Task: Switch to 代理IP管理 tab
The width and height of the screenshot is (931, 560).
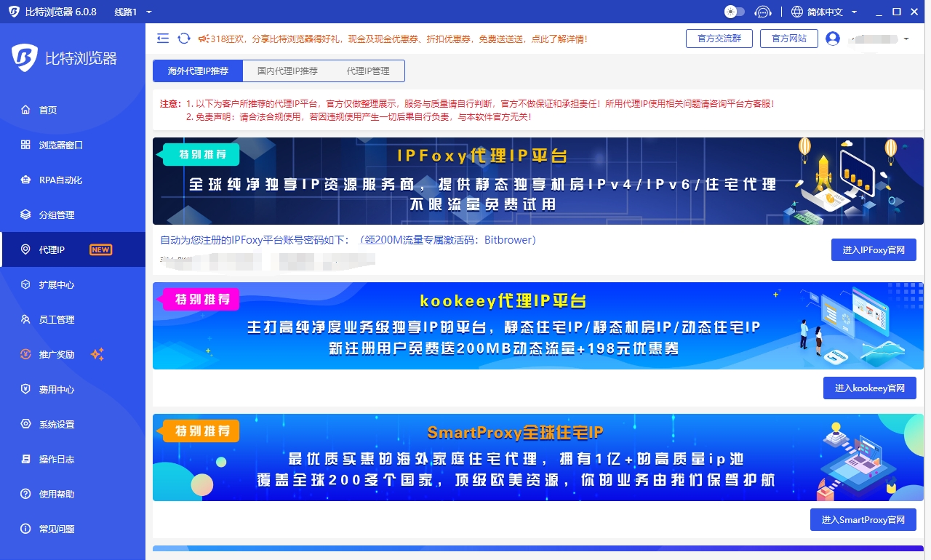Action: tap(368, 71)
